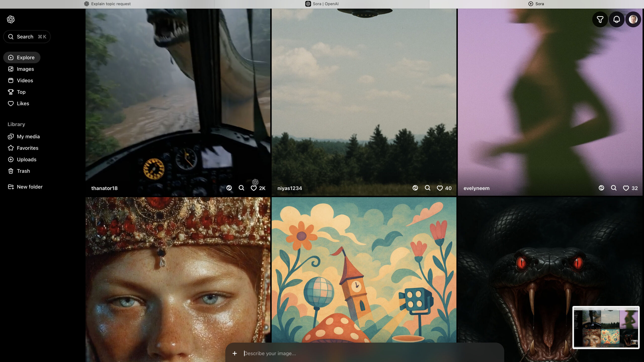Screen dimensions: 644x362
Task: Like evelyneem's post with the heart icon
Action: click(626, 188)
